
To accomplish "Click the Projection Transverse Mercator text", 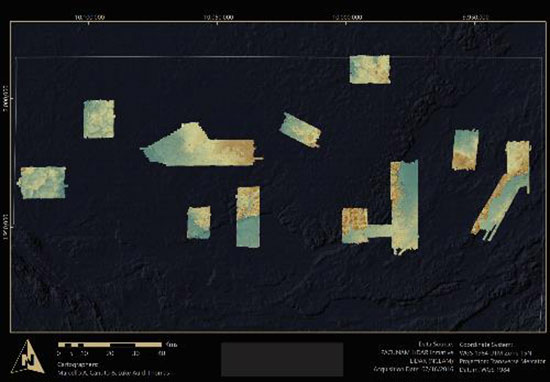I will pyautogui.click(x=502, y=361).
